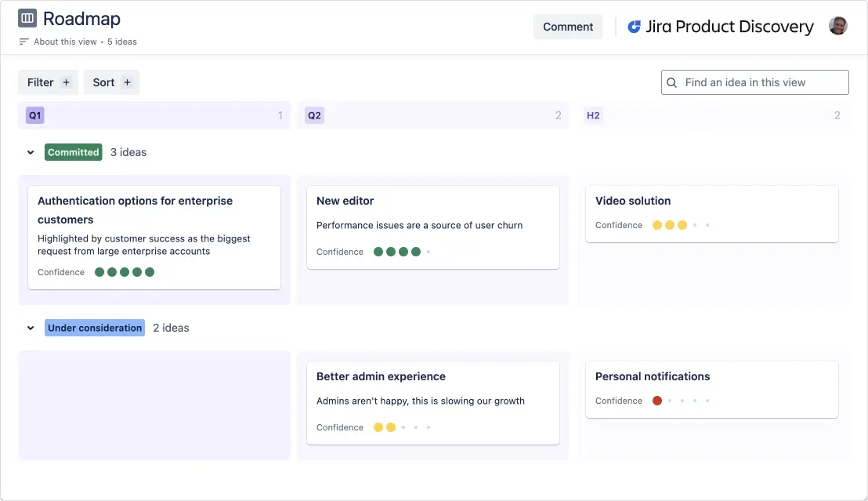Select the Q1 column header tag

[35, 115]
